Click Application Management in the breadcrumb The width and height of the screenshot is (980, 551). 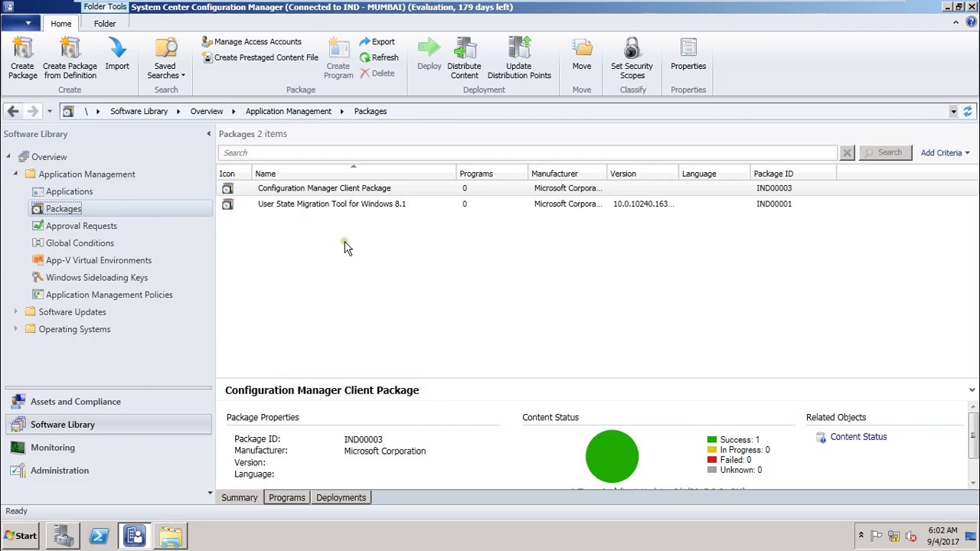tap(289, 112)
